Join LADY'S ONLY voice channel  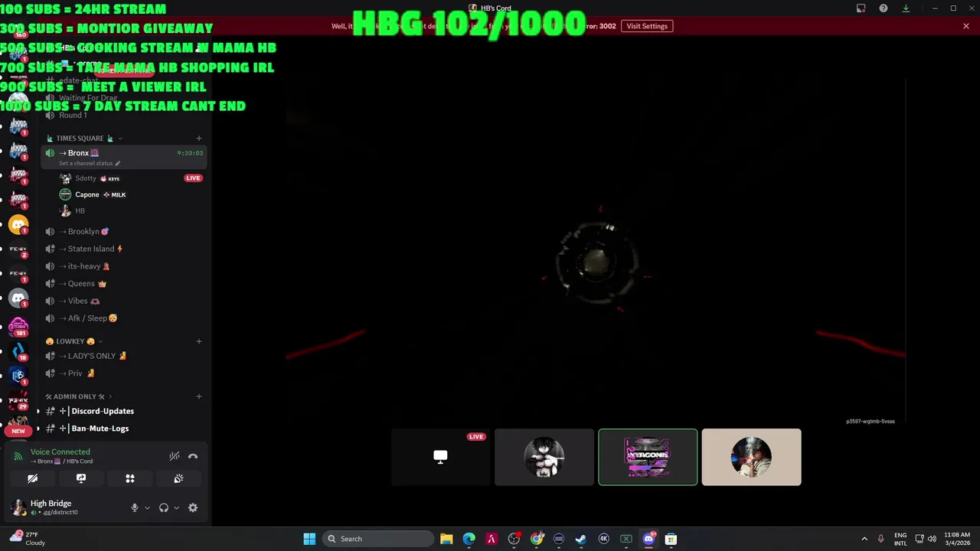coord(124,356)
